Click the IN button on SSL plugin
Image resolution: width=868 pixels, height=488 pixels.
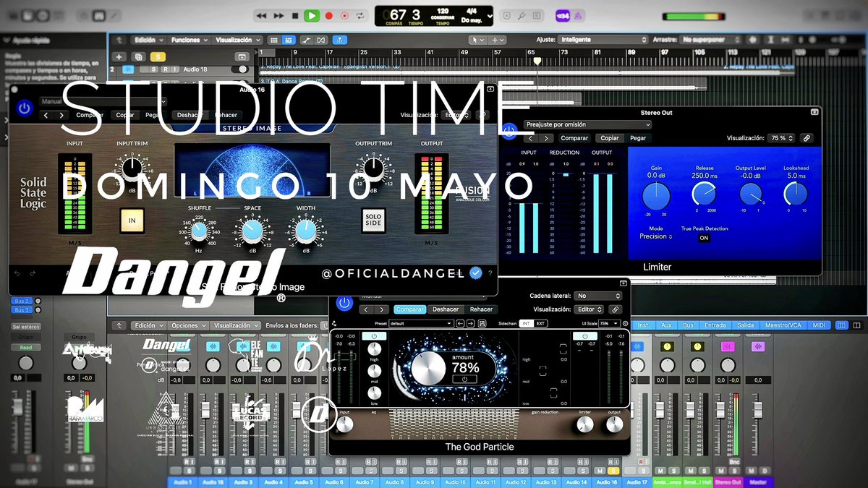(x=132, y=221)
